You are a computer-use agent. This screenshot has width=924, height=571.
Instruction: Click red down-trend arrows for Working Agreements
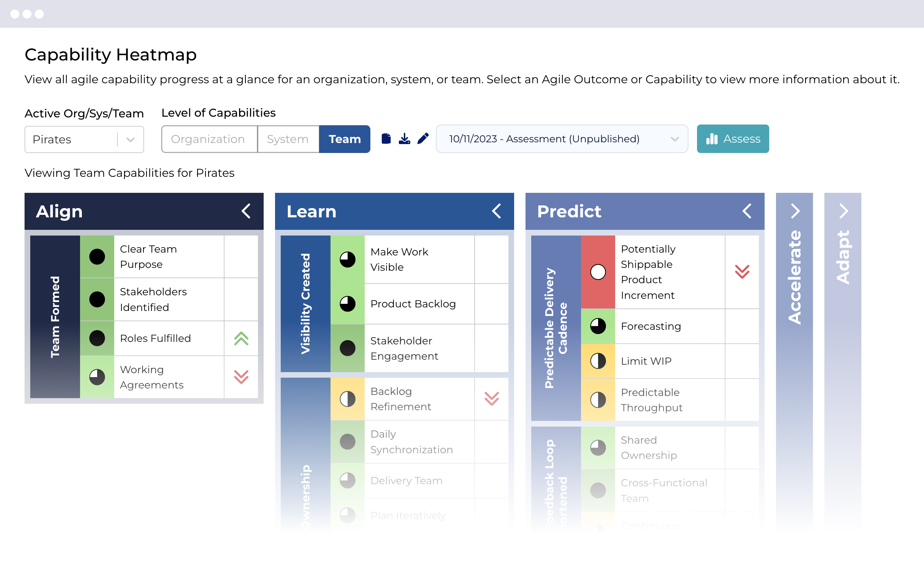point(241,377)
